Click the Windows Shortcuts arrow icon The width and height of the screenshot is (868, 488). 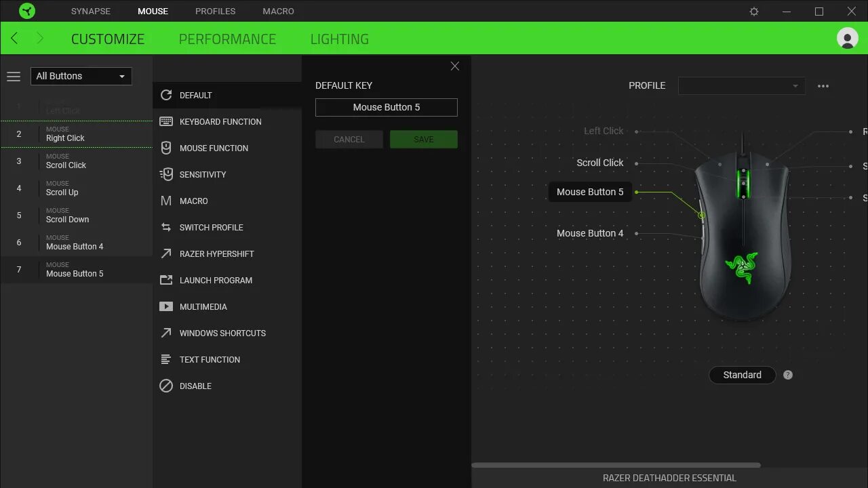[x=166, y=333]
